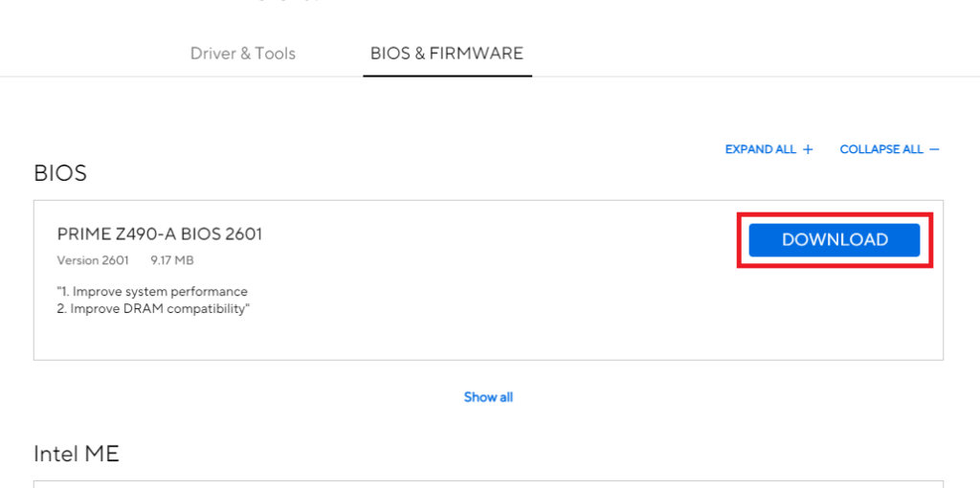Click the Improve system performance note
The image size is (980, 488).
pyautogui.click(x=153, y=292)
